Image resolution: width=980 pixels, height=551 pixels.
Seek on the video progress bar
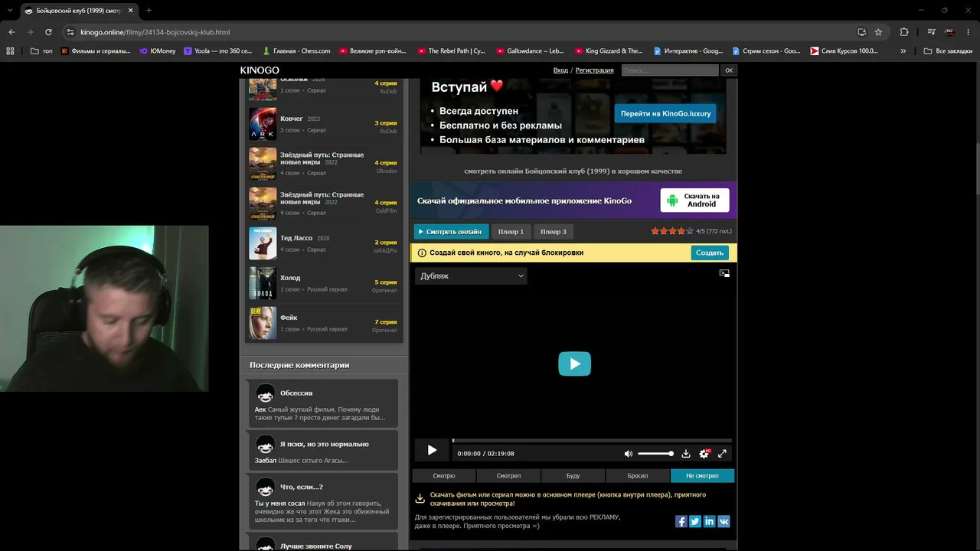pyautogui.click(x=592, y=441)
